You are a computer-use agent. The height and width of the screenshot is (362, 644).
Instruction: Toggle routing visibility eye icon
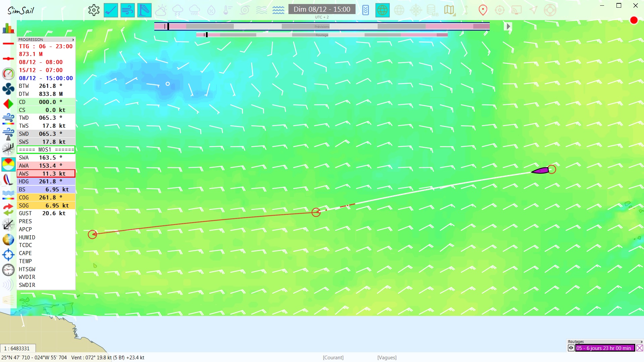(571, 348)
